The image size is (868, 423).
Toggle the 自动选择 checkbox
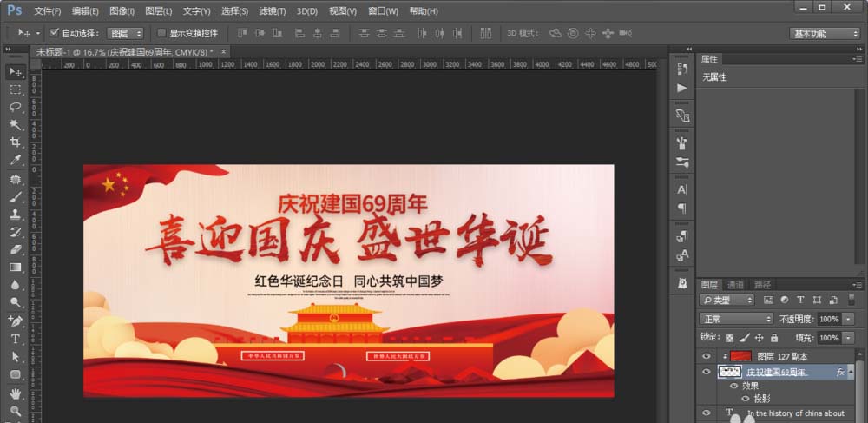[54, 33]
